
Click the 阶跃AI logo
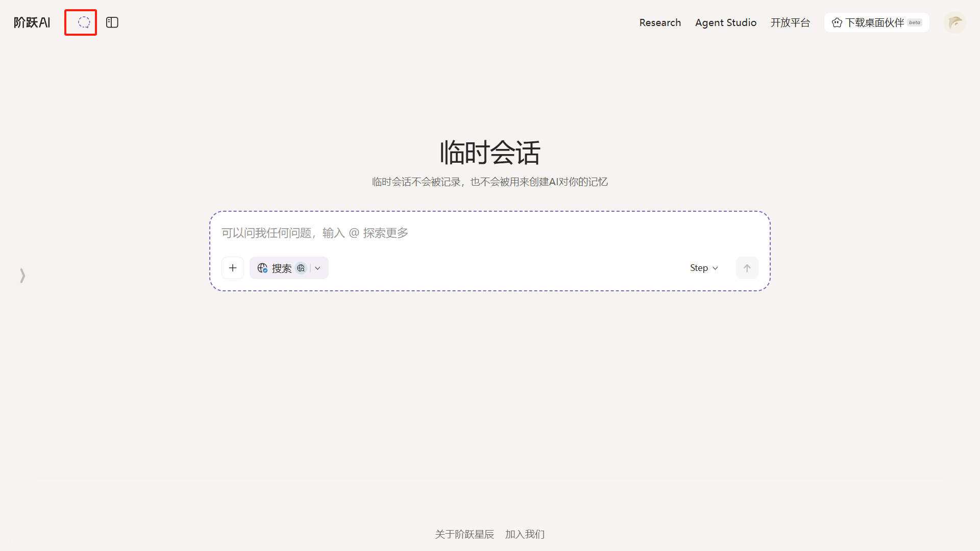pyautogui.click(x=32, y=22)
